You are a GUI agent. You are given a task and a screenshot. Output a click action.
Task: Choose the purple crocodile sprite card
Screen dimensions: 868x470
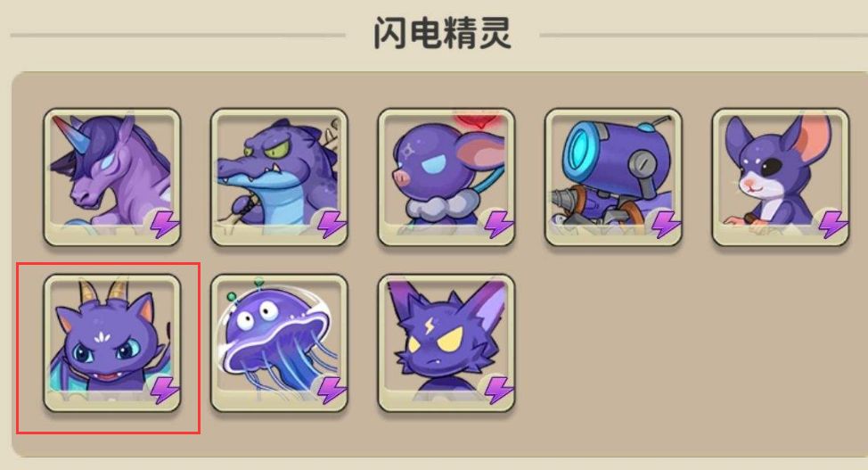click(x=280, y=177)
